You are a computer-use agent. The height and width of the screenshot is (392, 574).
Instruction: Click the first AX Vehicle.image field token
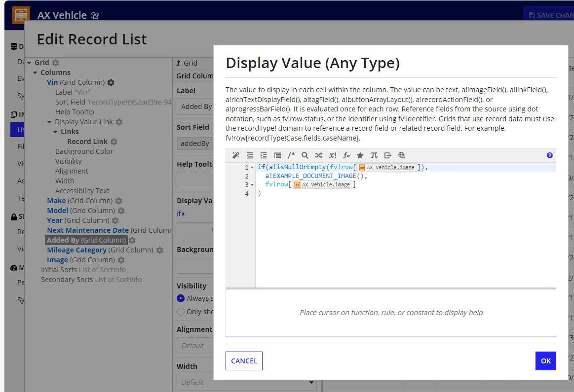tap(387, 168)
